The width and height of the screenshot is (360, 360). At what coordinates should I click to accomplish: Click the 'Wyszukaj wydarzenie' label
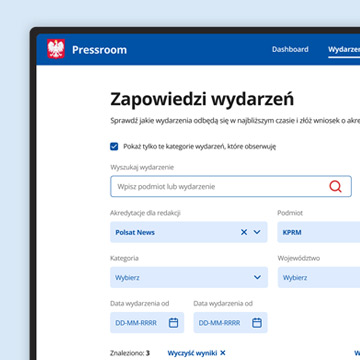(142, 167)
